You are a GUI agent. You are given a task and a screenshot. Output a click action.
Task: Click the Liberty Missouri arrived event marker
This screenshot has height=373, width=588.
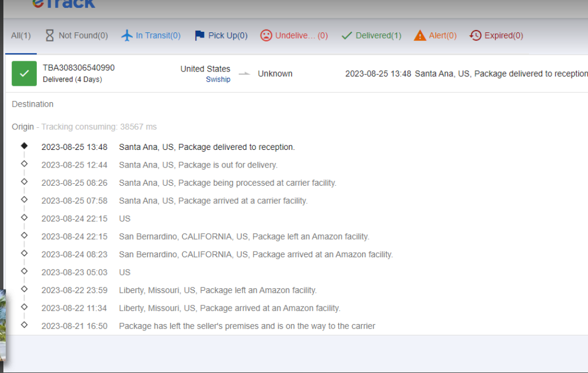tap(24, 307)
